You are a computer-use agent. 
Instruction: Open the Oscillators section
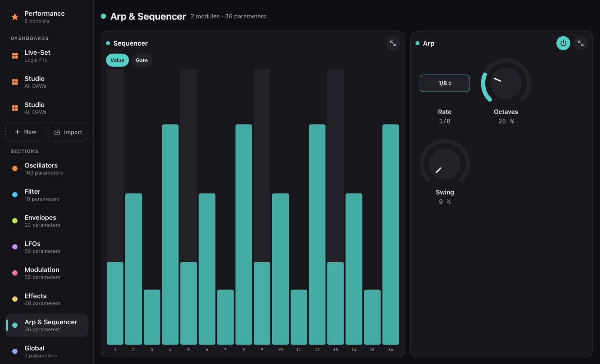(x=47, y=169)
